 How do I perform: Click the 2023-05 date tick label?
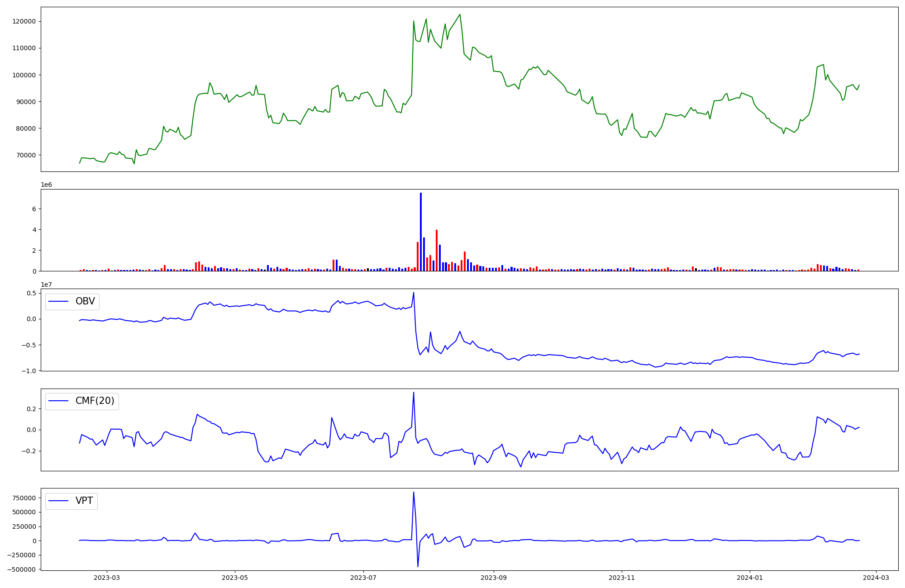pyautogui.click(x=235, y=578)
